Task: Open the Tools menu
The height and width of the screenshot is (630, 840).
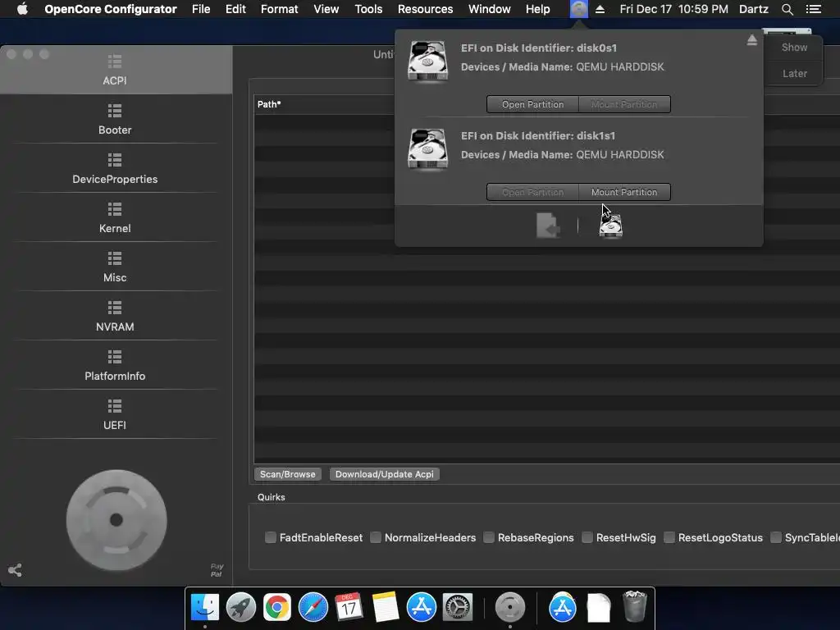Action: click(x=368, y=9)
